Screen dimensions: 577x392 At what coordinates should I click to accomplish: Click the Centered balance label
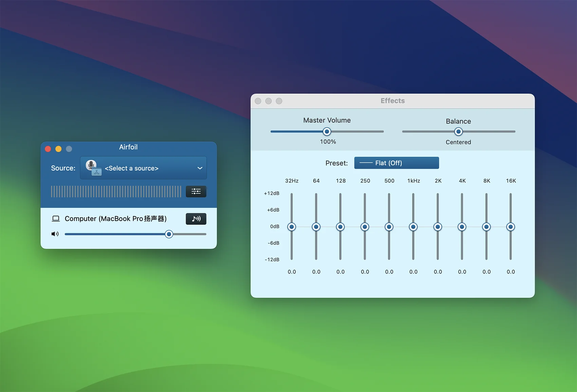[x=458, y=142]
